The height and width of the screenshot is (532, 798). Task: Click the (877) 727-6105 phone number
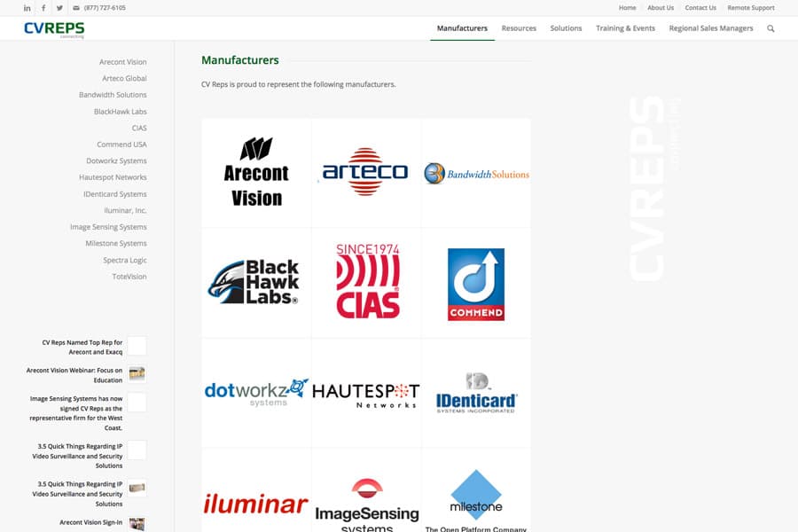pos(105,8)
